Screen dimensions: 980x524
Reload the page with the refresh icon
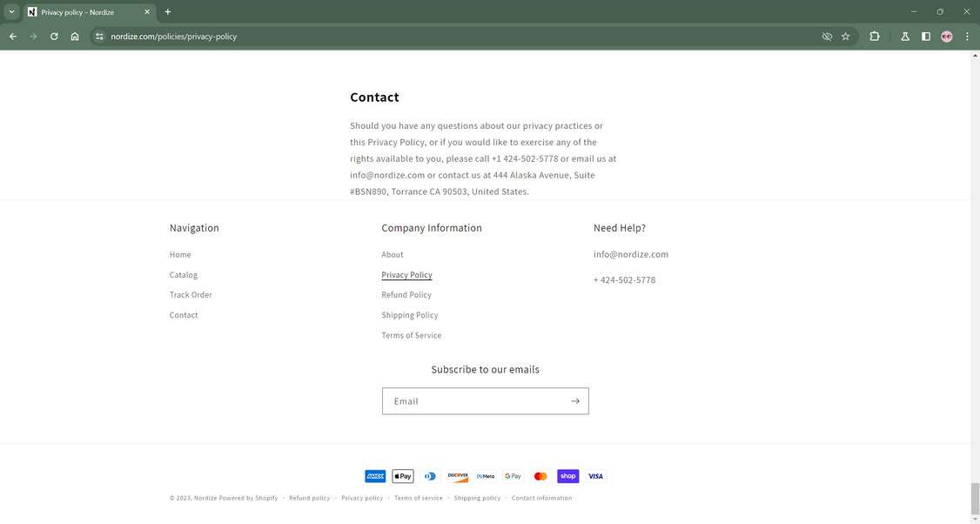[x=53, y=37]
